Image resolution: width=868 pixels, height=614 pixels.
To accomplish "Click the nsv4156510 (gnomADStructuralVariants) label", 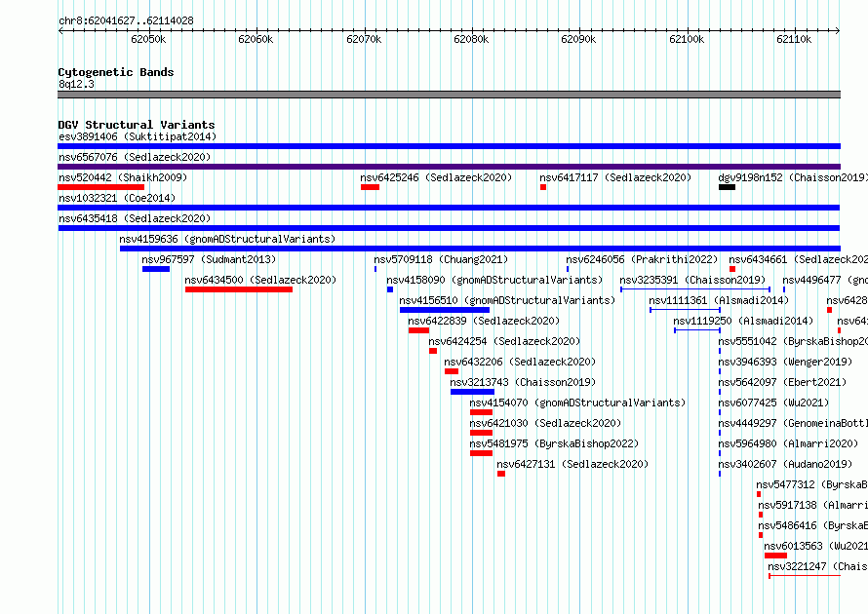I will 507,300.
